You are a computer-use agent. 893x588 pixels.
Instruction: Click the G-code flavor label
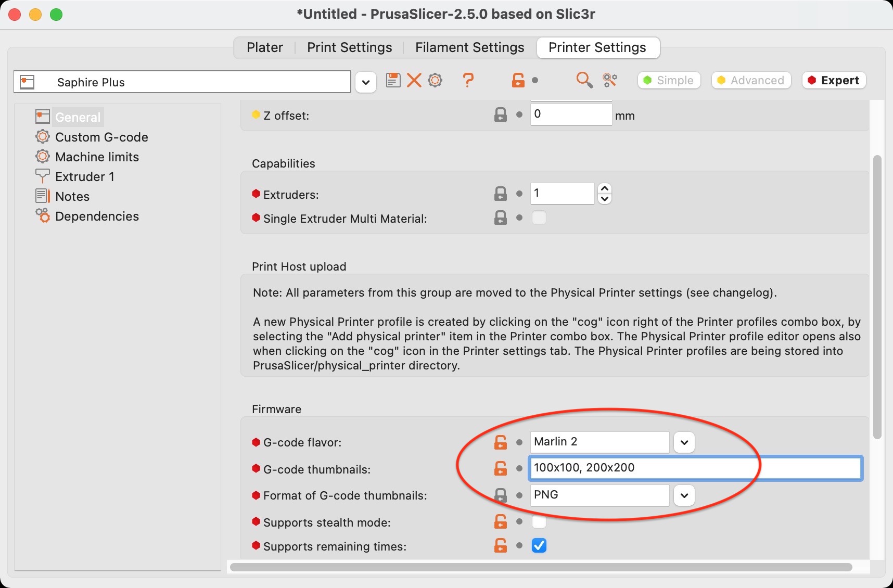point(302,442)
